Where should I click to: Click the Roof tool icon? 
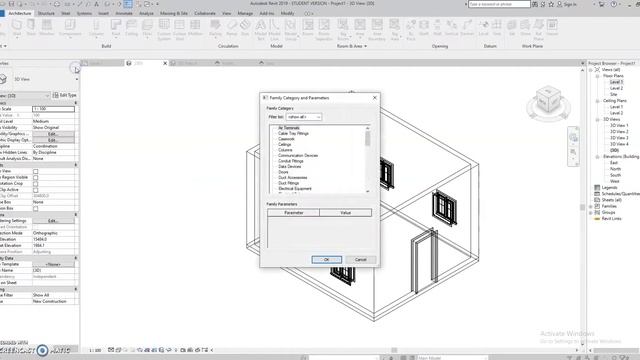[x=116, y=27]
